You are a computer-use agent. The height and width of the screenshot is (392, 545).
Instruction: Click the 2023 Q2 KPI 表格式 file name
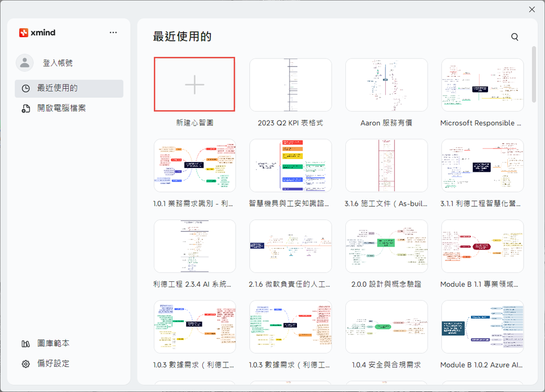tap(291, 123)
